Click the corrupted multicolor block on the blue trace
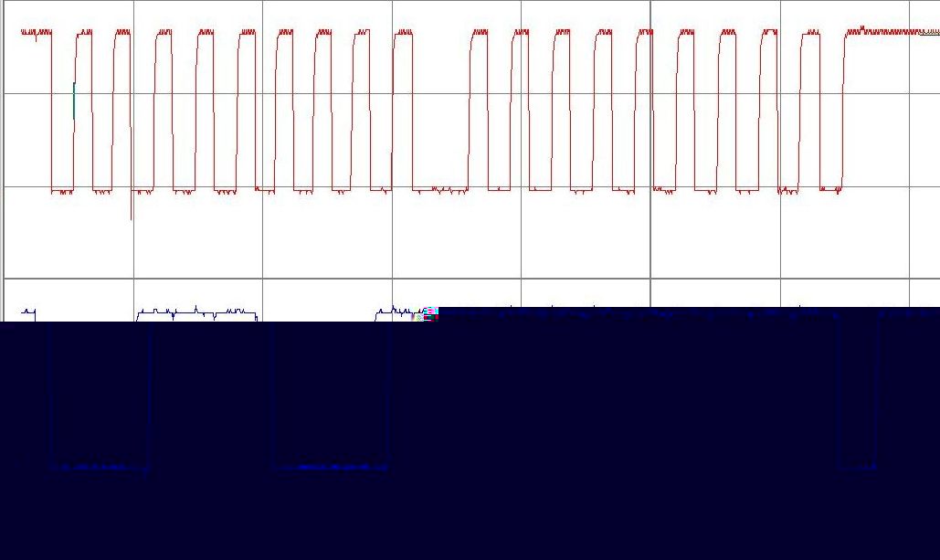This screenshot has width=940, height=560. (x=430, y=313)
